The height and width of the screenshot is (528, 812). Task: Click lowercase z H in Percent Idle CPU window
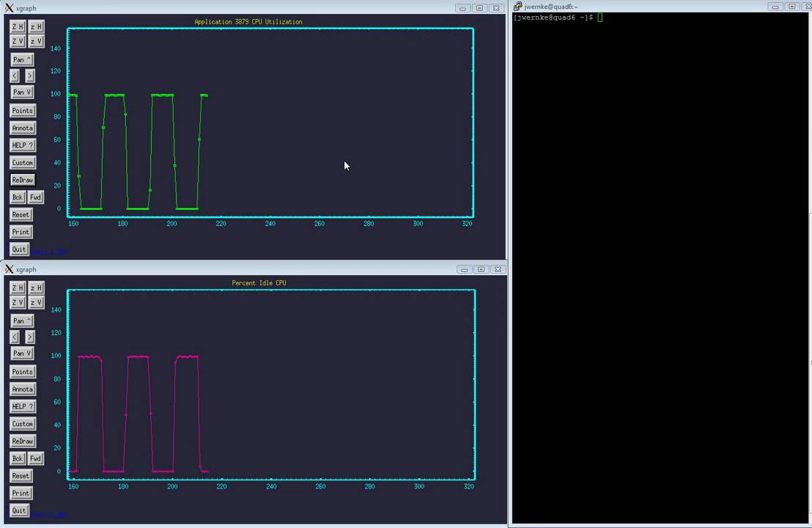(36, 287)
